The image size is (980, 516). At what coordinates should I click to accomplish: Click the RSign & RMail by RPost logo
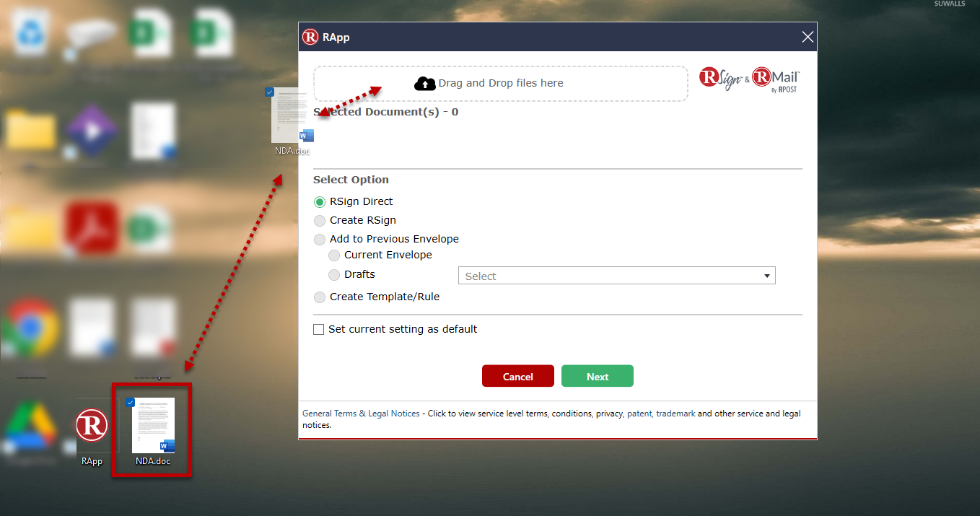[x=750, y=79]
